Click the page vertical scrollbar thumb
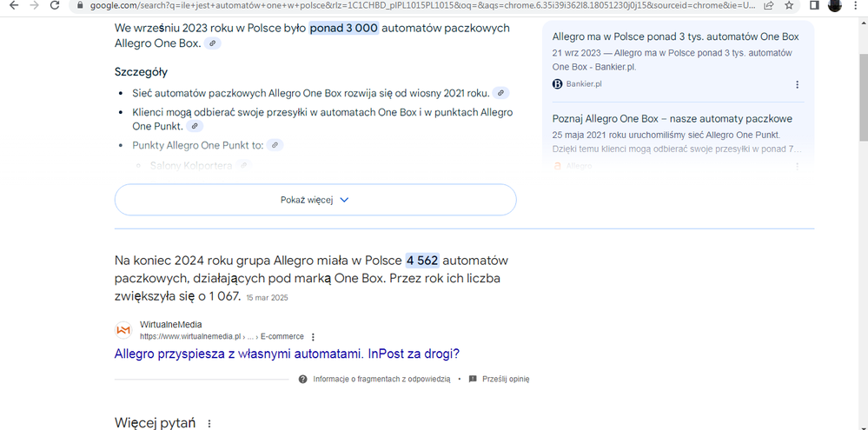 click(863, 98)
